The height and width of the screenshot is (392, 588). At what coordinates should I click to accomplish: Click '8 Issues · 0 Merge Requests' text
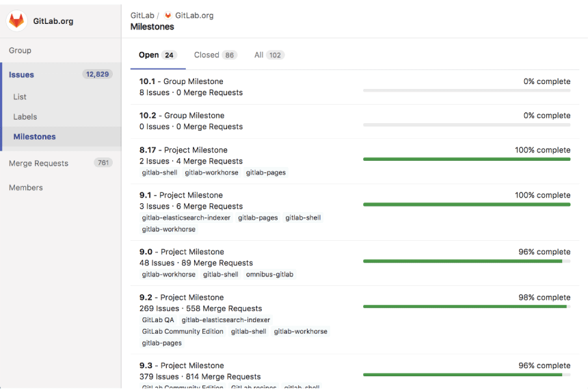pos(191,92)
